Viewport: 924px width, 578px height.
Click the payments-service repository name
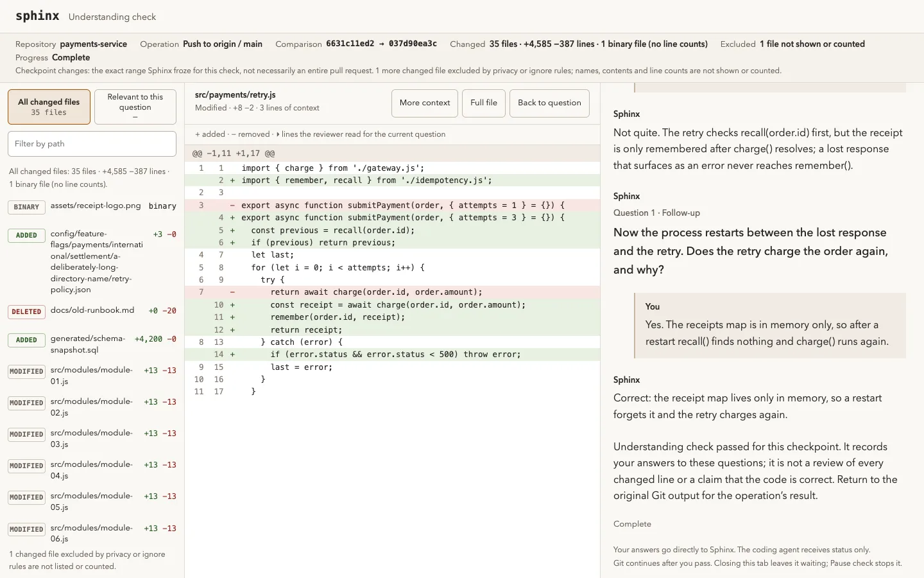(94, 44)
